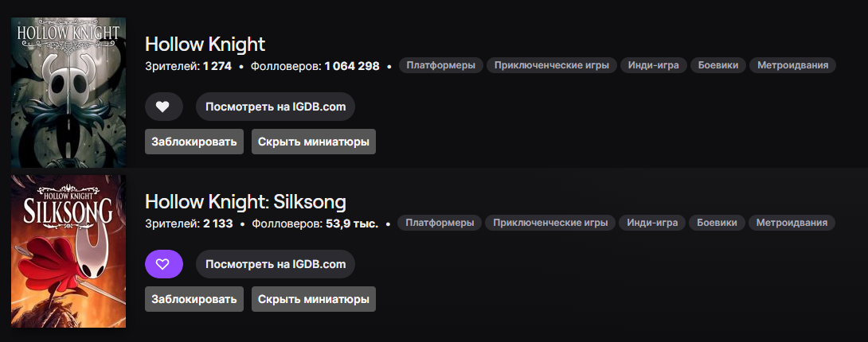868x342 pixels.
Task: Block the Hollow Knight: Silksong category
Action: point(194,299)
